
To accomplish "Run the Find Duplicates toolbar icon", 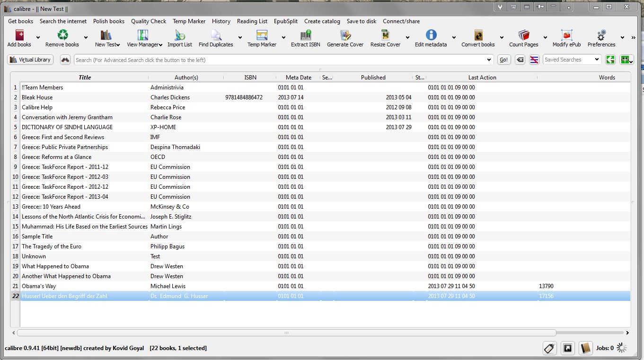I will coord(216,35).
